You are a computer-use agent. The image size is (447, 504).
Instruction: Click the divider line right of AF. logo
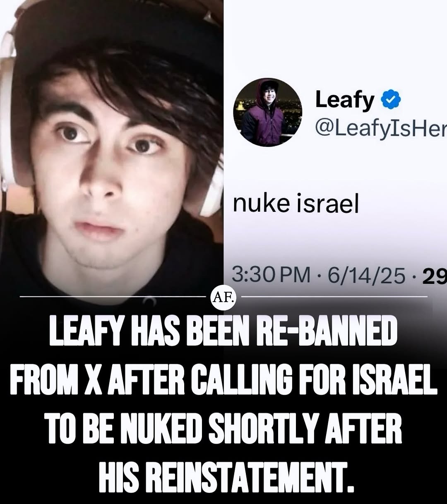pos(334,297)
